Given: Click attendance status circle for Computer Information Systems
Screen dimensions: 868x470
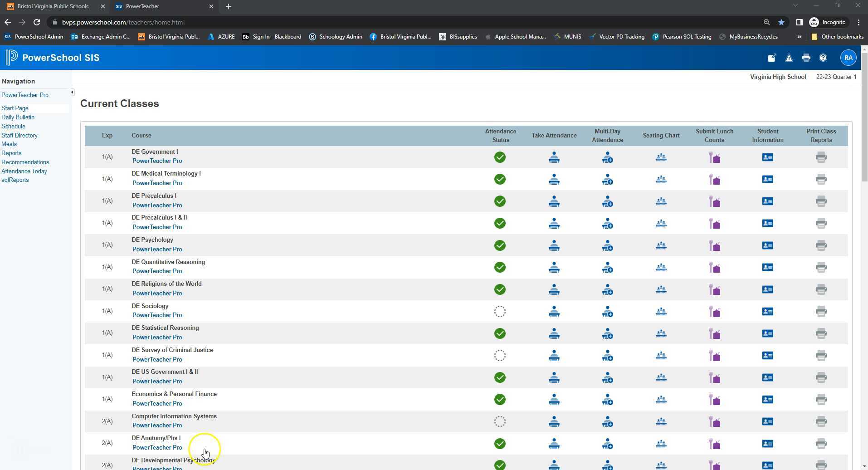Looking at the screenshot, I should point(500,421).
